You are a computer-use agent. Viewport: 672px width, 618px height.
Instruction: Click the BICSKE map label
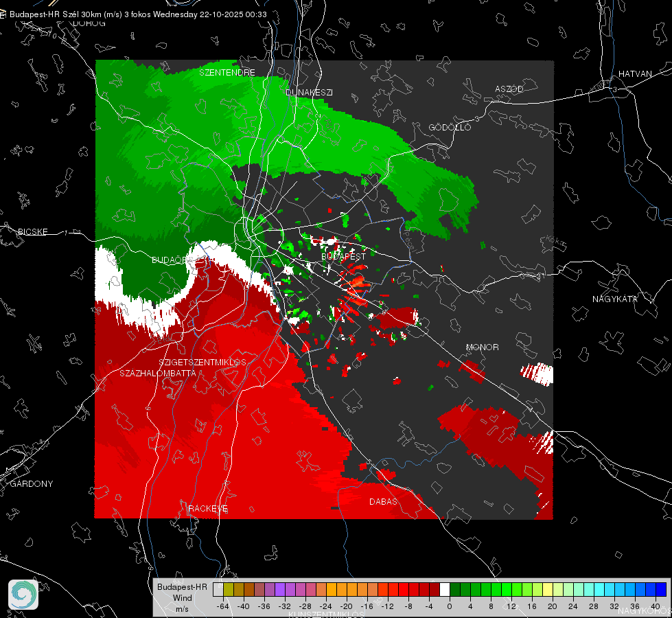point(33,231)
